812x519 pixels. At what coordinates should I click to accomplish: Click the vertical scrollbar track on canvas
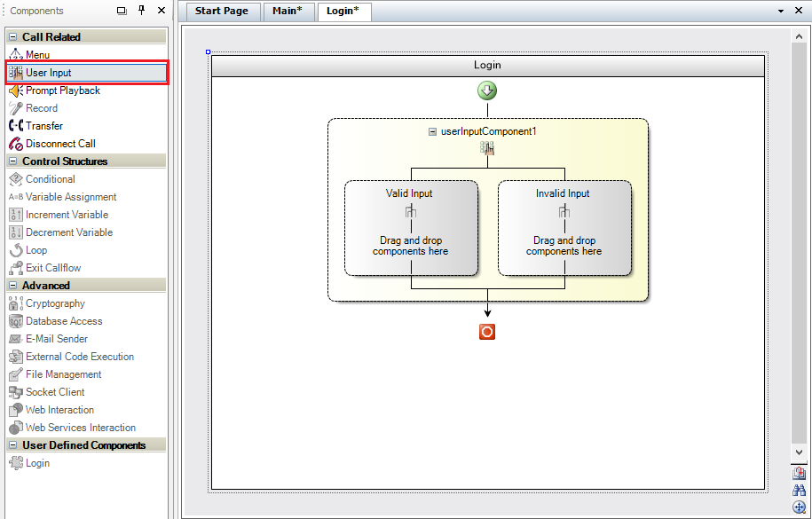pyautogui.click(x=799, y=243)
